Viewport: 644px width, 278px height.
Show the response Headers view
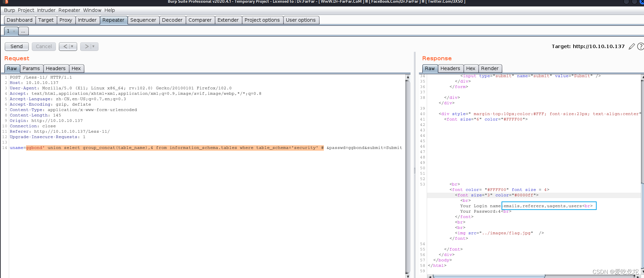click(450, 68)
